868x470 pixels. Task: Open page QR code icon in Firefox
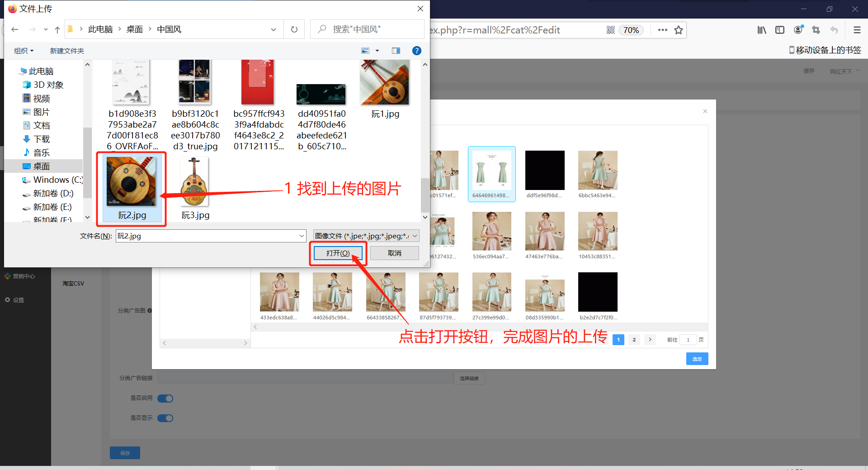[611, 30]
